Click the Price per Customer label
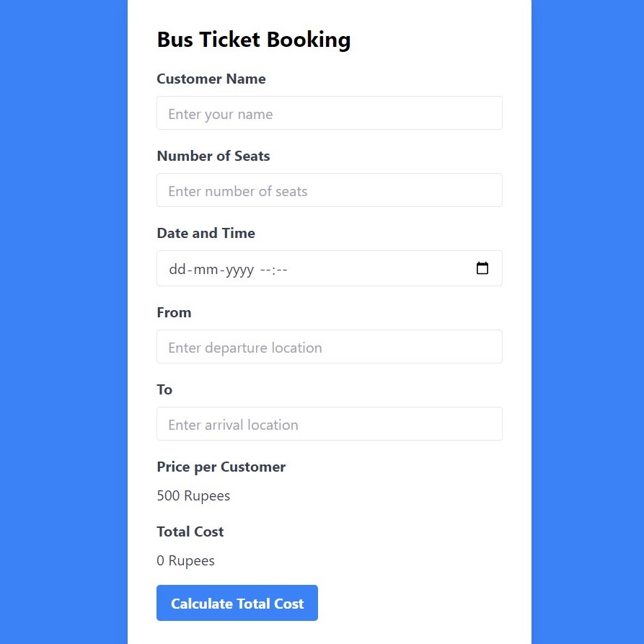The width and height of the screenshot is (644, 644). pyautogui.click(x=221, y=467)
